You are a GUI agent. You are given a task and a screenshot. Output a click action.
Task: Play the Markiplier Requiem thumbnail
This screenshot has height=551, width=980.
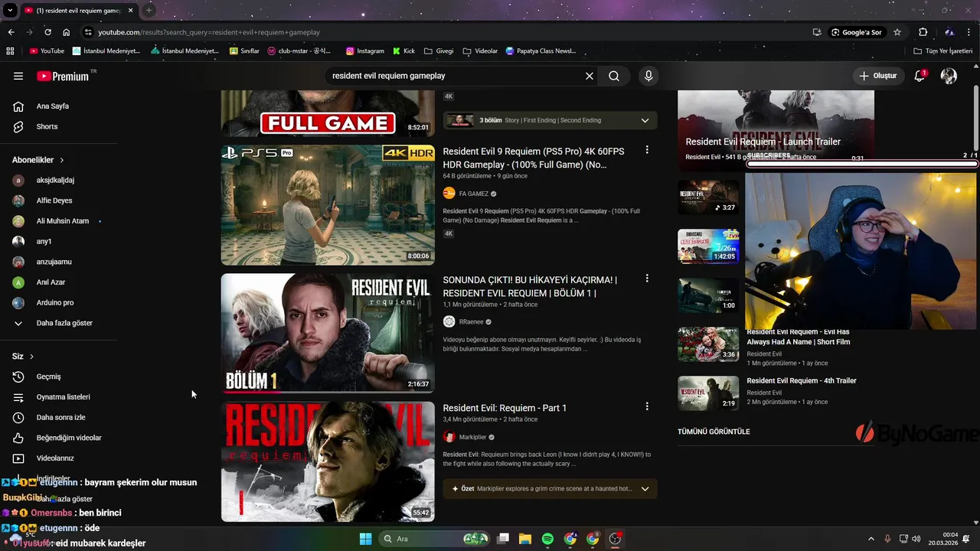[x=328, y=461]
